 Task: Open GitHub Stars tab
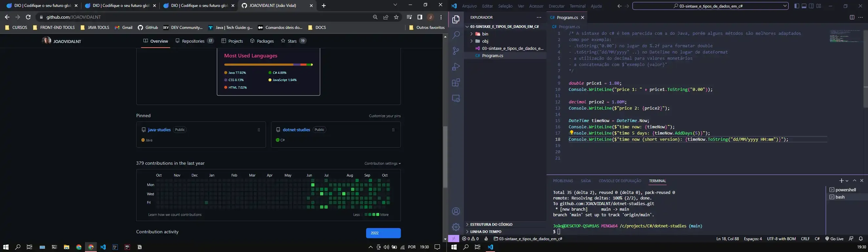(x=293, y=41)
